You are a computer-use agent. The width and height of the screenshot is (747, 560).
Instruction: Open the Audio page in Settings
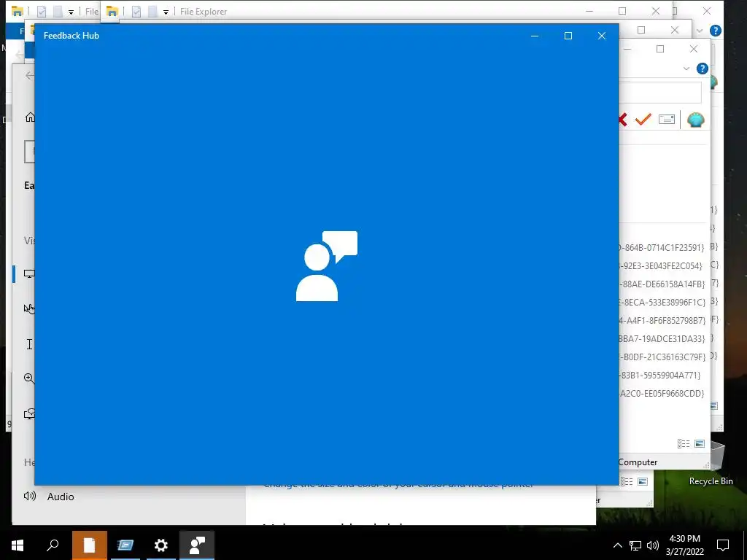61,497
